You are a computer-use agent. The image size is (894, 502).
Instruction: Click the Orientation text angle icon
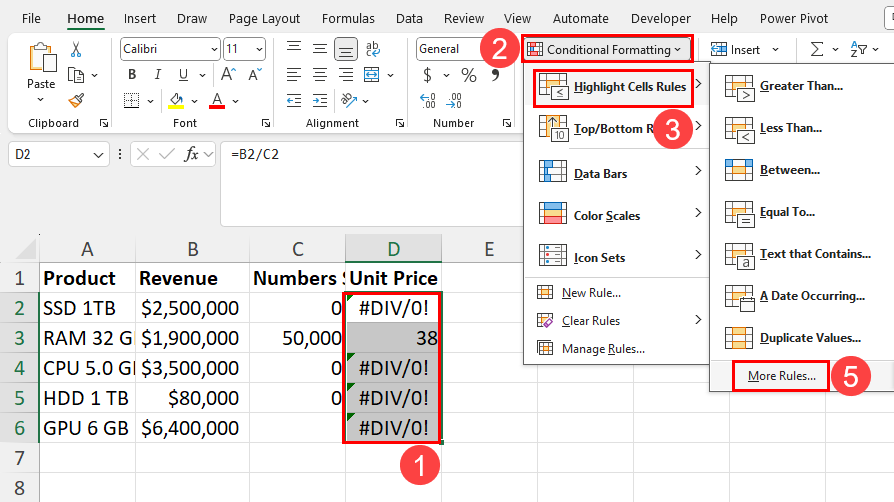coord(348,101)
